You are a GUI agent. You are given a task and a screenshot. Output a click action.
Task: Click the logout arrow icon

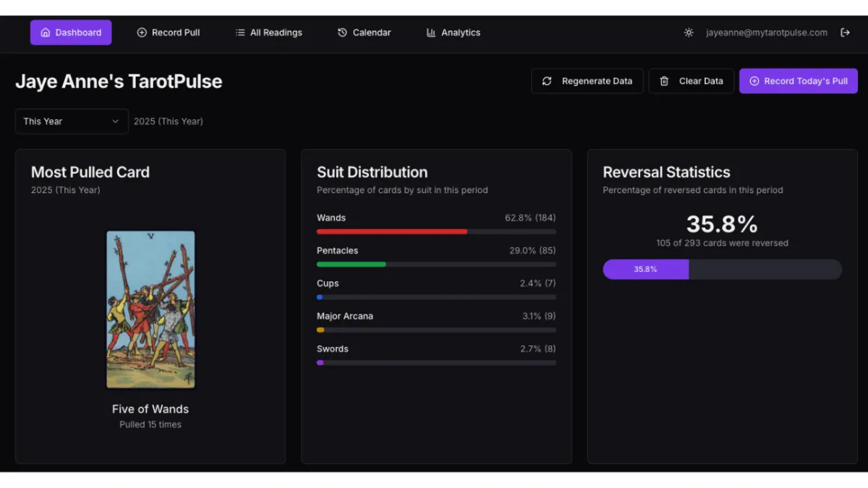coord(845,33)
